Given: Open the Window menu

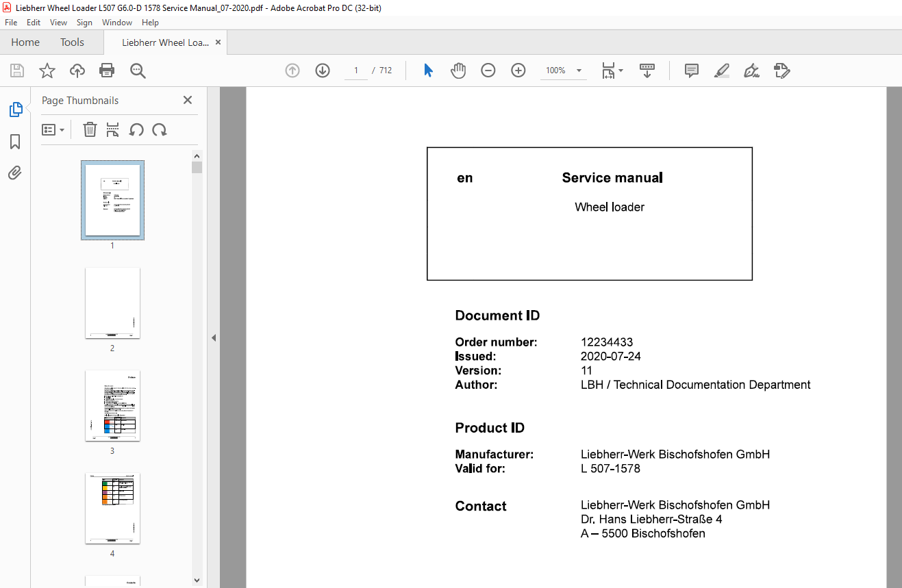Looking at the screenshot, I should [117, 23].
